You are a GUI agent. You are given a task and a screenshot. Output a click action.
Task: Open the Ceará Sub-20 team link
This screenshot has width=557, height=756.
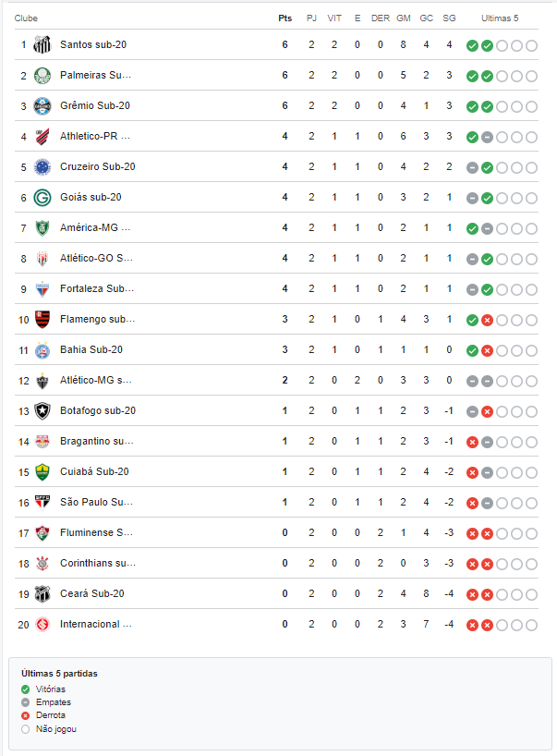coord(92,593)
